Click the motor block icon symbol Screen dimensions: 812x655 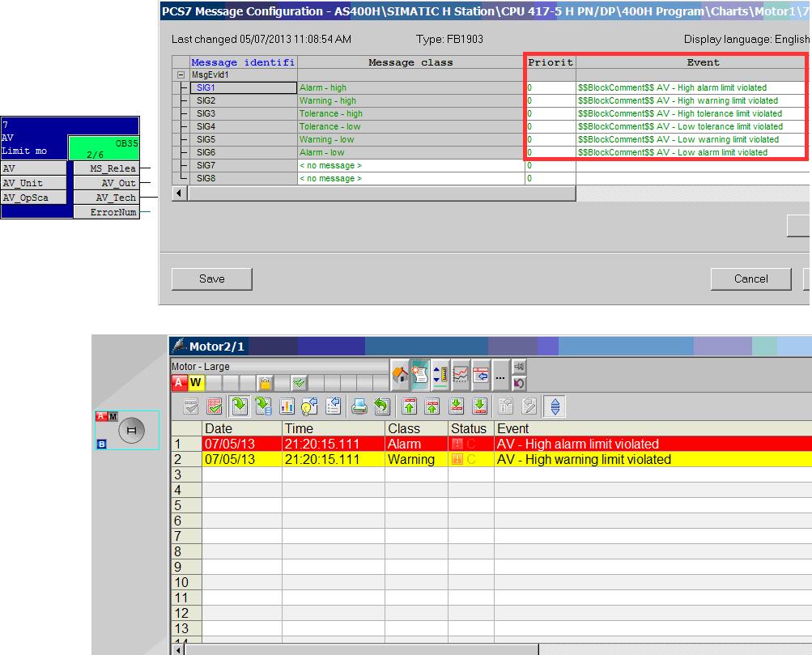point(131,430)
